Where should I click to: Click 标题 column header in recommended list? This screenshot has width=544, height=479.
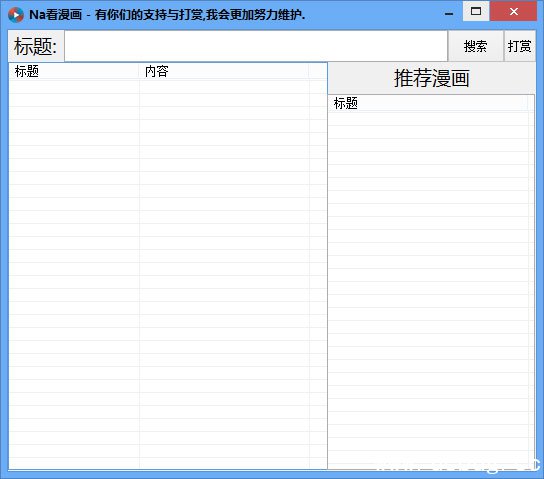click(428, 103)
